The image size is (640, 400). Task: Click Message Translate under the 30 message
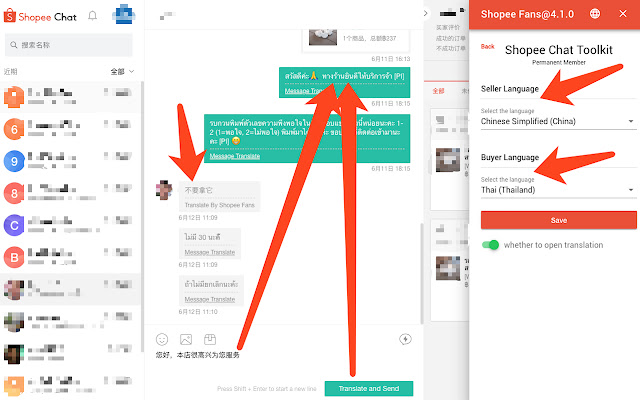210,252
